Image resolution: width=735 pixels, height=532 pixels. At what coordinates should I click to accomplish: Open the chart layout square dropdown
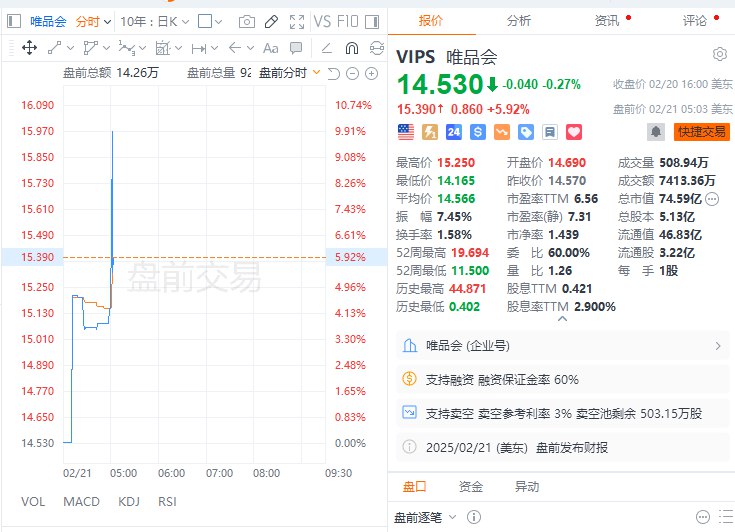click(x=210, y=22)
